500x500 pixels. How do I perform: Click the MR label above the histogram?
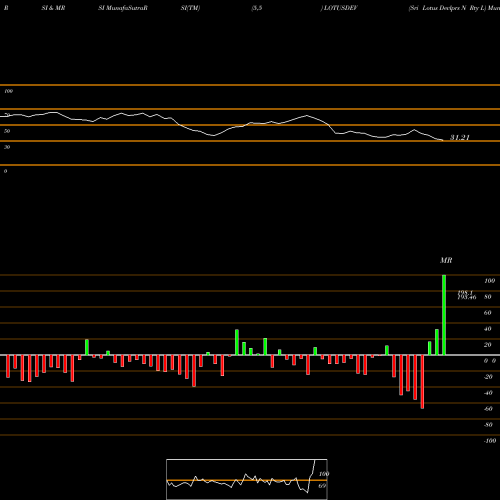pos(446,260)
